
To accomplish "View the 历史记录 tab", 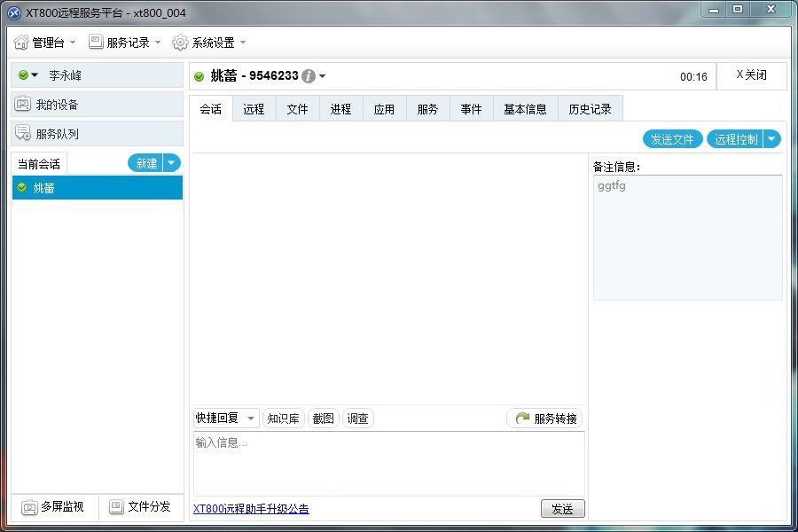I will click(591, 109).
